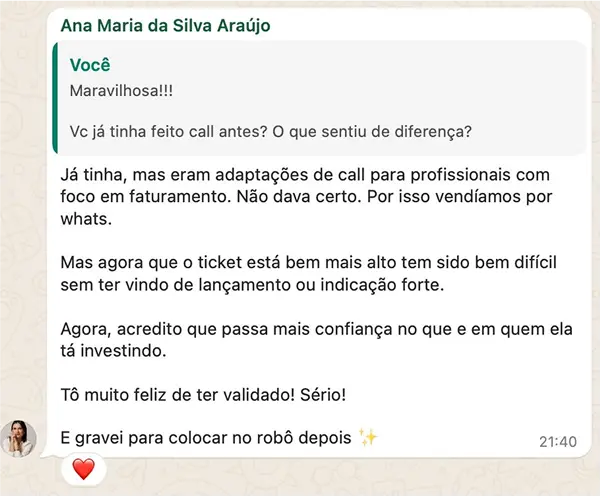
Task: Jump to the quoted "Maravilhosa!!!" message
Action: [x=116, y=90]
